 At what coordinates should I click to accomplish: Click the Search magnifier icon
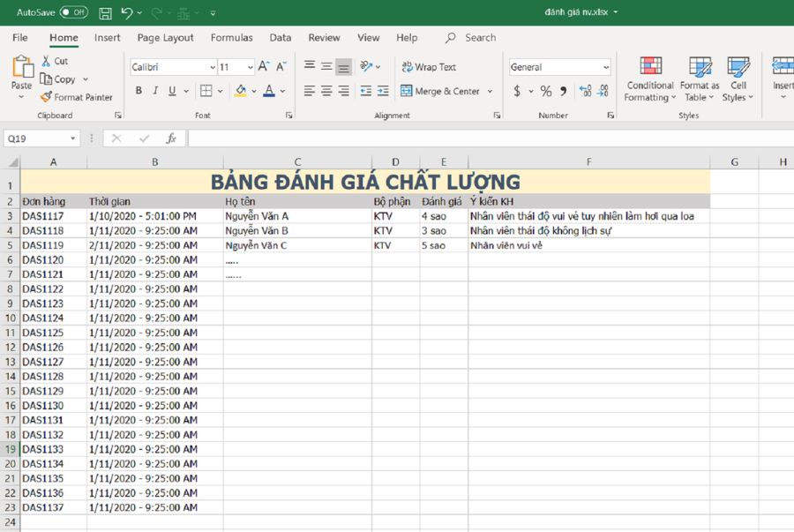point(450,37)
